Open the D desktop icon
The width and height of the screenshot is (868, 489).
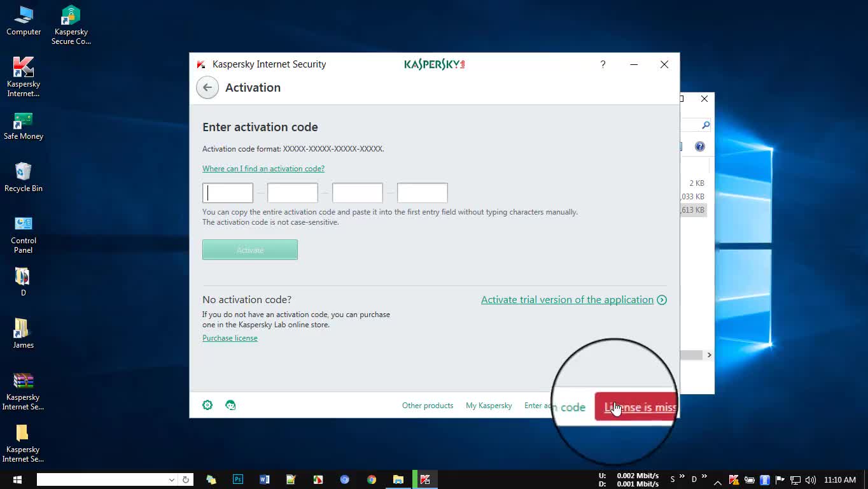(x=23, y=281)
